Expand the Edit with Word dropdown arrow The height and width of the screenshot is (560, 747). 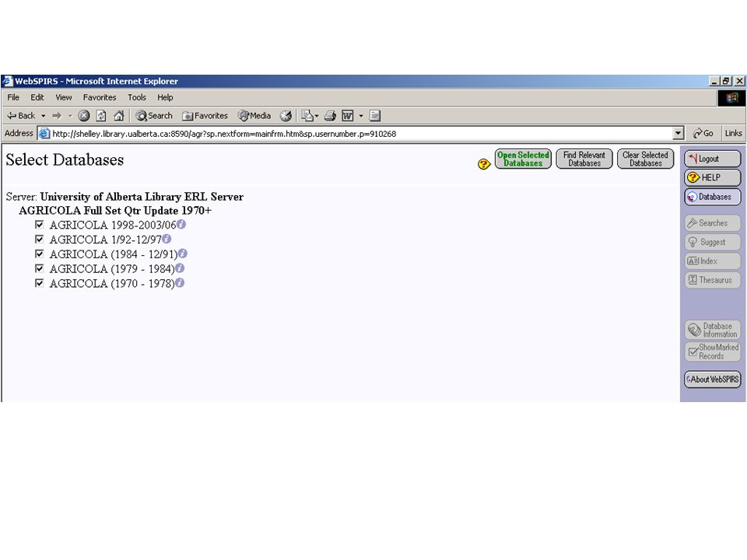360,116
